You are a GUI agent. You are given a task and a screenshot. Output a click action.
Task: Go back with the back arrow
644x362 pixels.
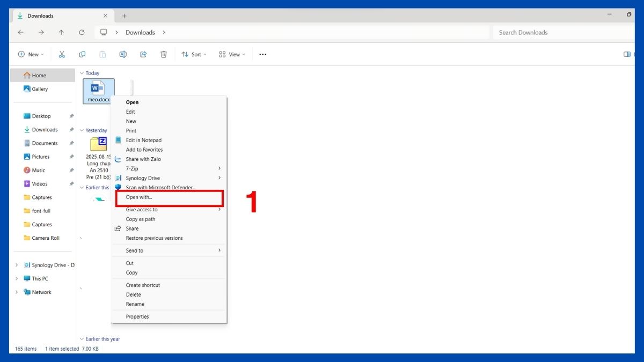point(21,32)
